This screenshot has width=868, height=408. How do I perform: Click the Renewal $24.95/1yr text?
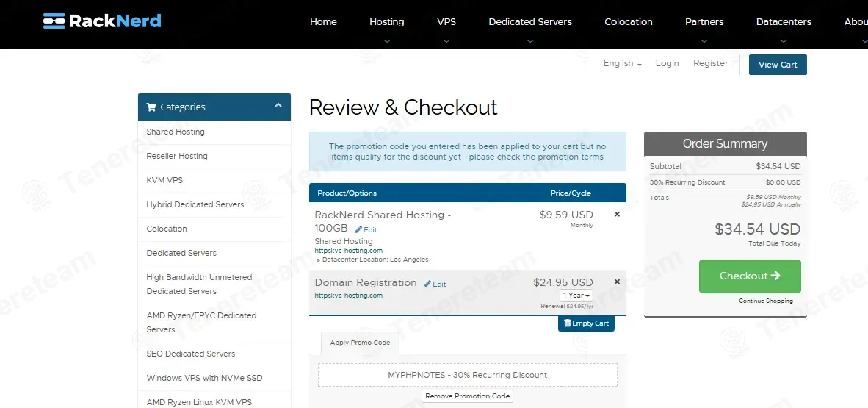(567, 306)
